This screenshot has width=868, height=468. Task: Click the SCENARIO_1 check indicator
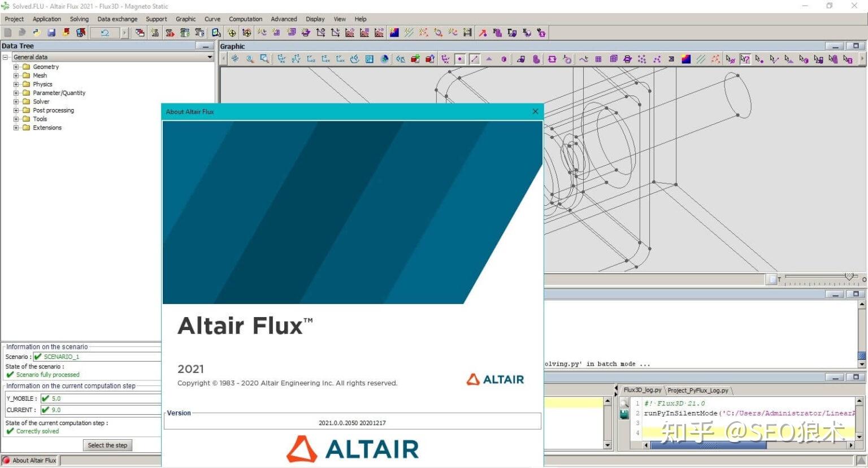[x=38, y=356]
